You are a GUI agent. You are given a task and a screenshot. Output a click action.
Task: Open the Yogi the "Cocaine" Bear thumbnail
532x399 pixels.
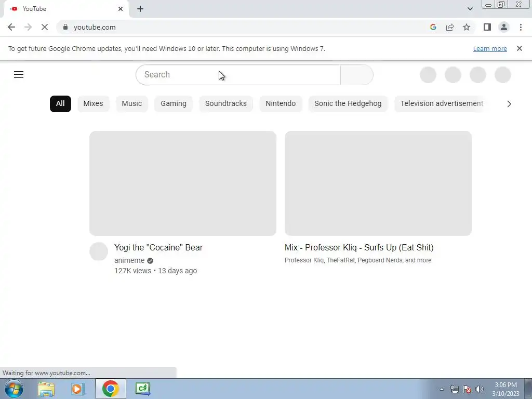pyautogui.click(x=183, y=183)
